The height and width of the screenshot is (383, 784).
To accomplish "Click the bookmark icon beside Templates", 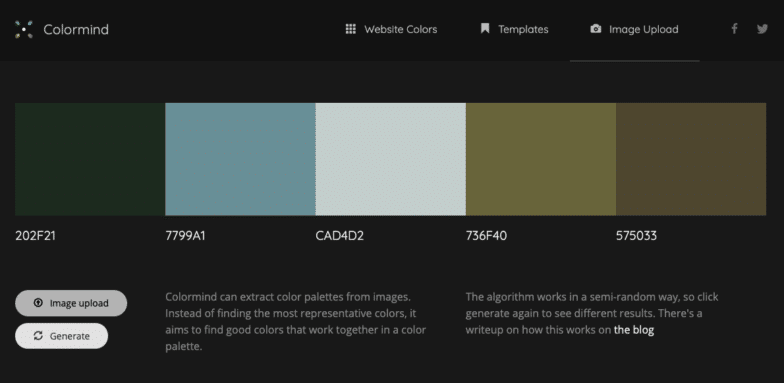I will click(x=485, y=28).
